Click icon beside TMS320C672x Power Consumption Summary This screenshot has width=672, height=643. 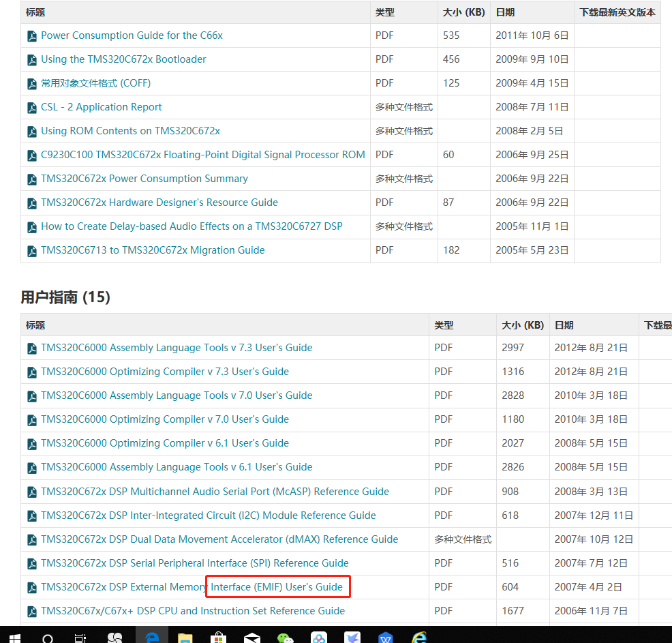tap(32, 179)
